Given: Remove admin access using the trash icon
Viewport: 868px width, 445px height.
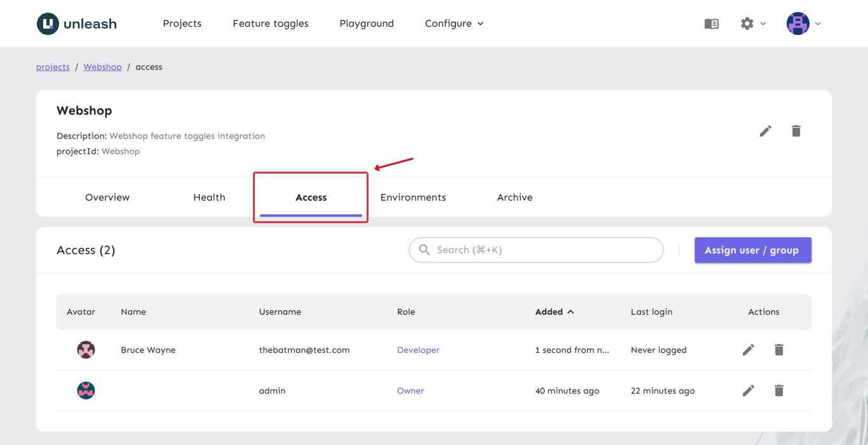Looking at the screenshot, I should tap(778, 390).
